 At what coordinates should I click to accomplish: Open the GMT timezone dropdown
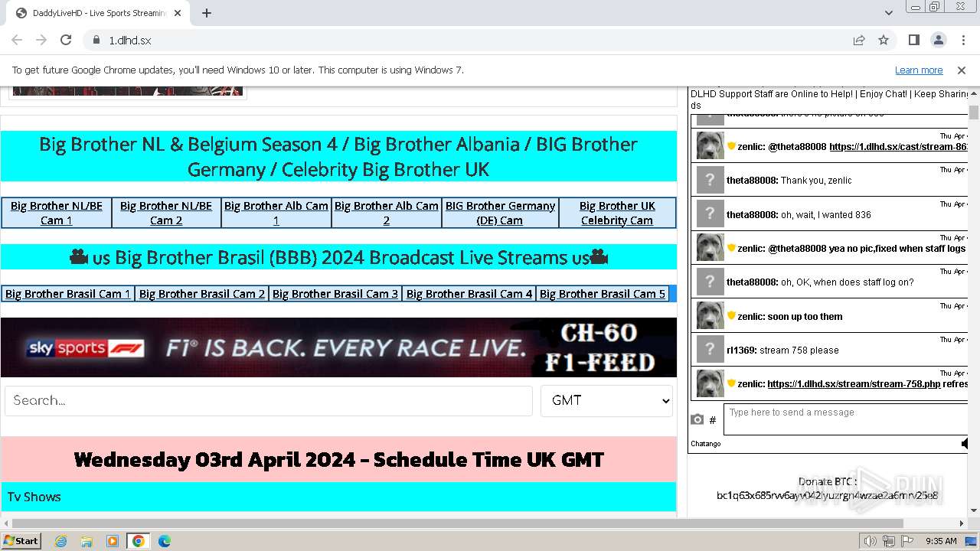[606, 401]
